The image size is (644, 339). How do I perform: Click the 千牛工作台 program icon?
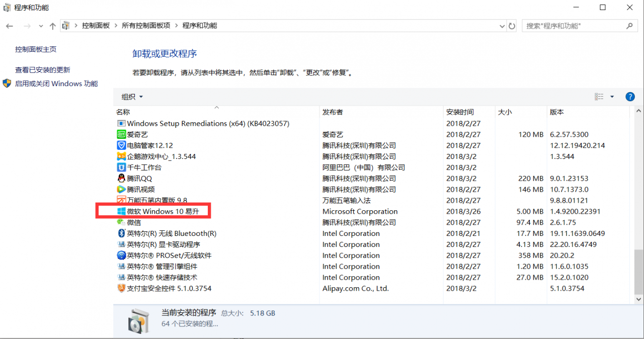click(121, 167)
